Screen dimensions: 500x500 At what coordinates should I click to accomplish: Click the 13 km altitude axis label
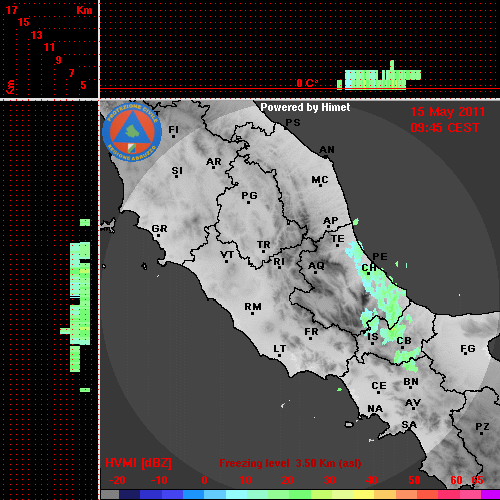point(37,35)
